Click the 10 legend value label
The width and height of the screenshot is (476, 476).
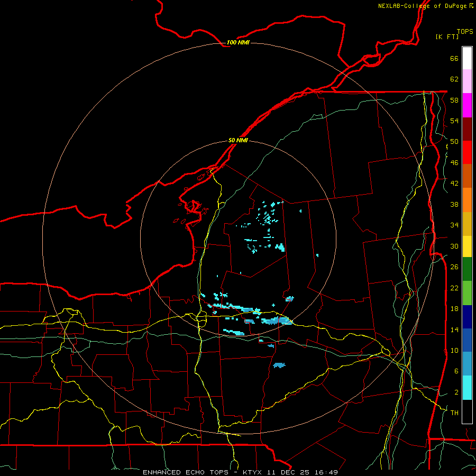coord(454,350)
